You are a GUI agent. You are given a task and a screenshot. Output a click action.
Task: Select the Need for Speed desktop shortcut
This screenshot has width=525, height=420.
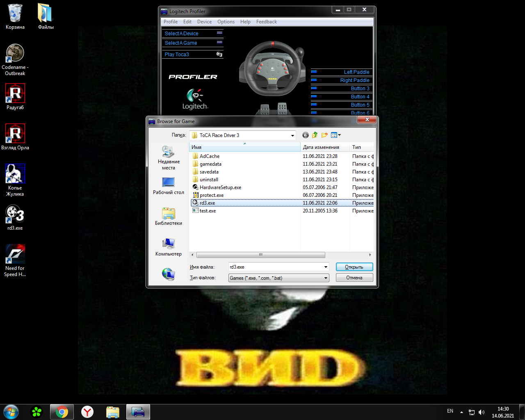click(x=15, y=261)
